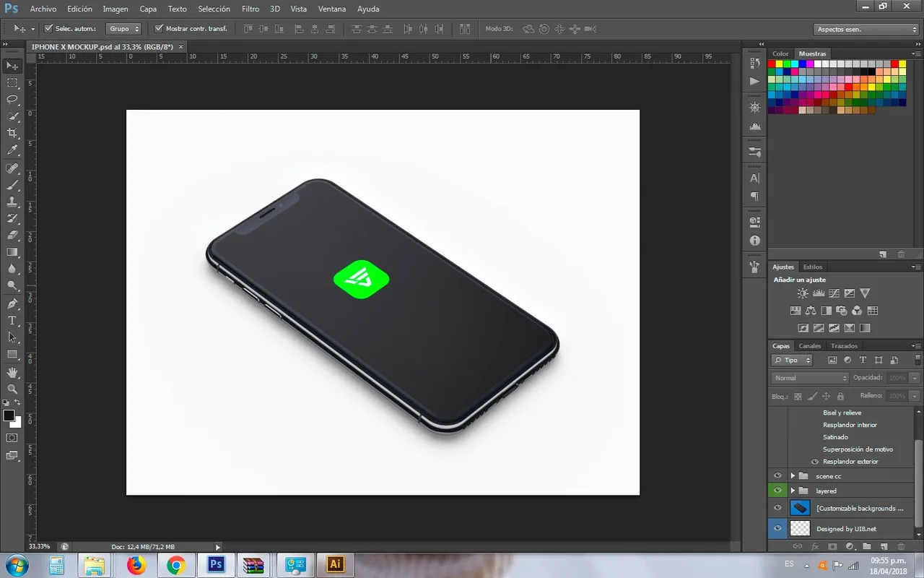
Task: Switch to the Color panel tab
Action: click(x=780, y=53)
